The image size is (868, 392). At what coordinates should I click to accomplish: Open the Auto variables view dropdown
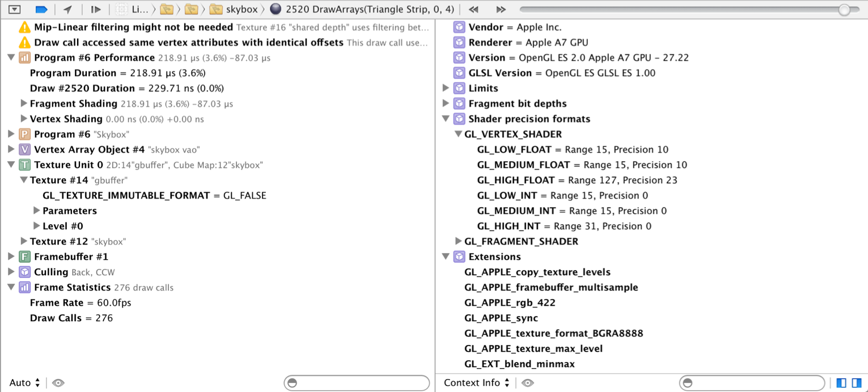pos(25,383)
